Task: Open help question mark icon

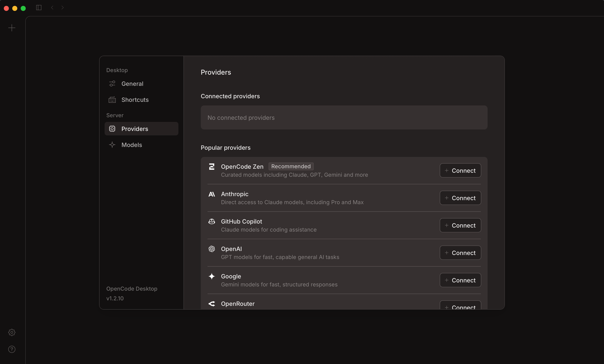Action: 12,349
